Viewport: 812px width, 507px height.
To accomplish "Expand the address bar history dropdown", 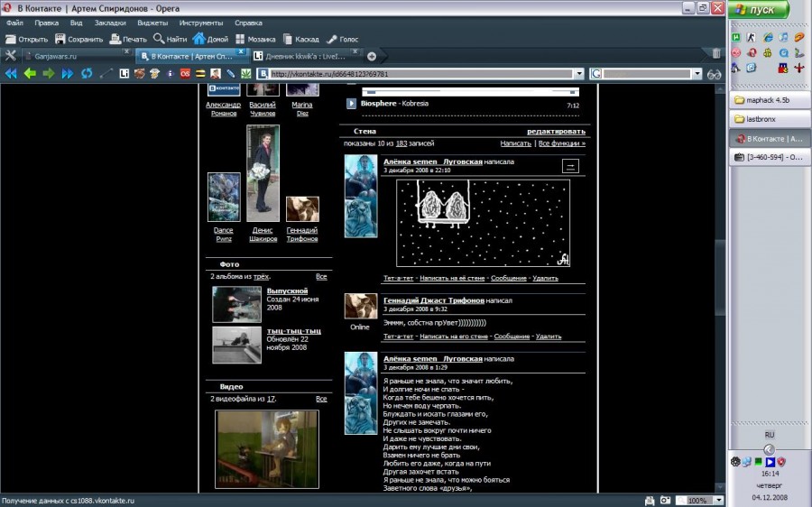I will (579, 74).
